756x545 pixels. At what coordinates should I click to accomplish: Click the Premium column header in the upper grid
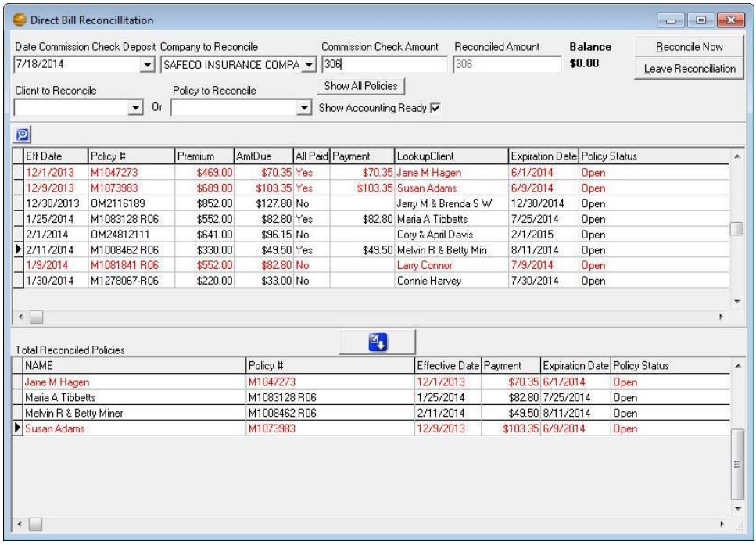pos(204,156)
